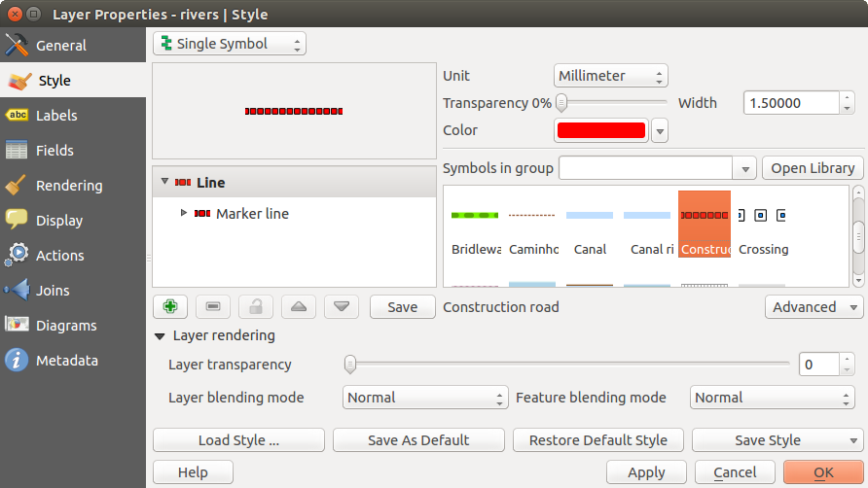Switch to the Labels tab
This screenshot has height=488, width=868.
click(x=56, y=116)
